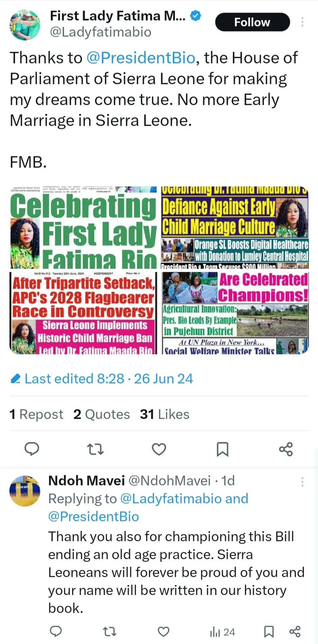This screenshot has height=644, width=318.
Task: Like Ndoh Mavei's reply
Action: (163, 631)
